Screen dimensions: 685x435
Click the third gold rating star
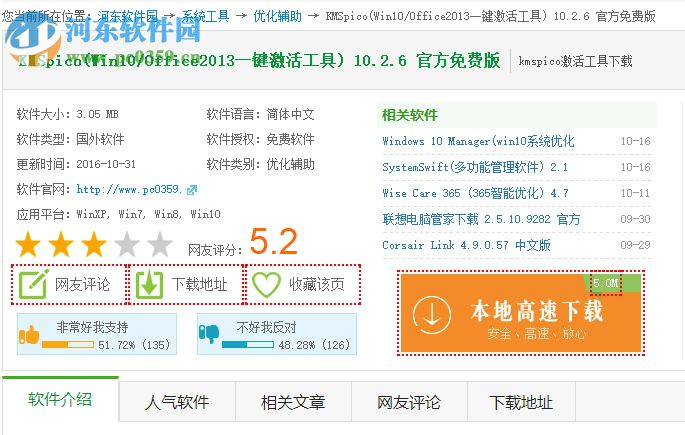pos(94,244)
